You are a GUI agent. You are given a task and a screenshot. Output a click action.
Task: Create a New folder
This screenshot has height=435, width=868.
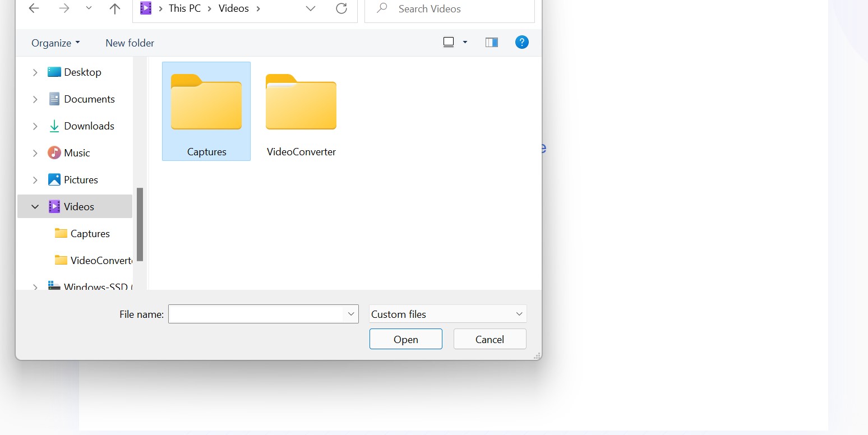[x=130, y=43]
